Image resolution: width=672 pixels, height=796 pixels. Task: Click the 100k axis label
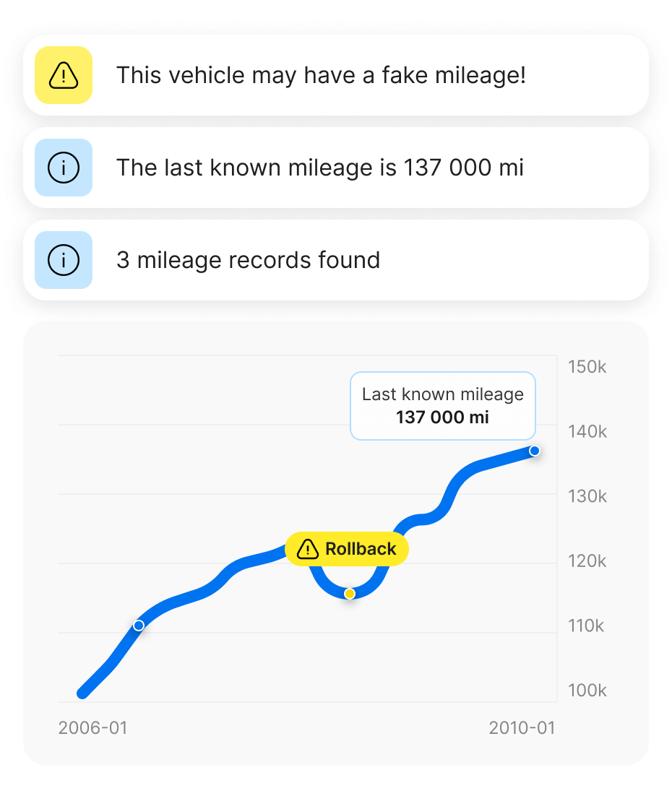587,691
